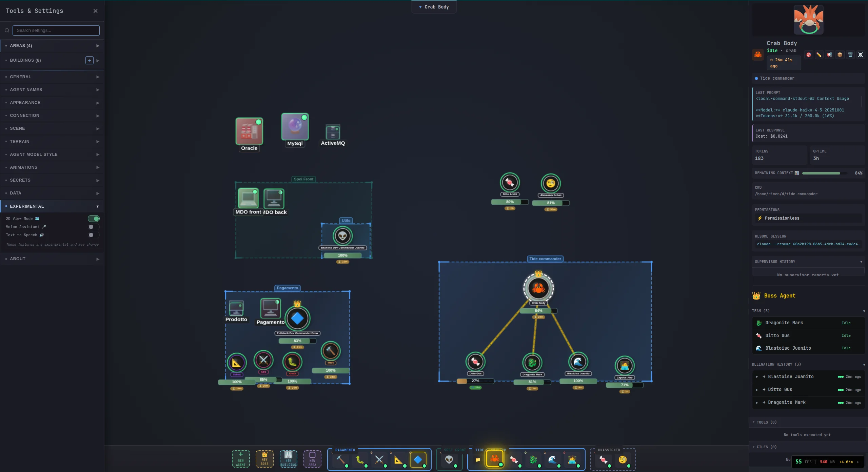The image size is (868, 472).
Task: Click the New Building icon in bottom toolbar
Action: click(x=288, y=459)
